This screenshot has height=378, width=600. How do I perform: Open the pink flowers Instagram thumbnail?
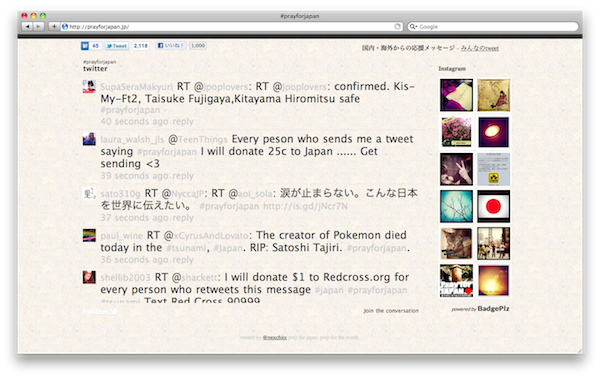456,132
